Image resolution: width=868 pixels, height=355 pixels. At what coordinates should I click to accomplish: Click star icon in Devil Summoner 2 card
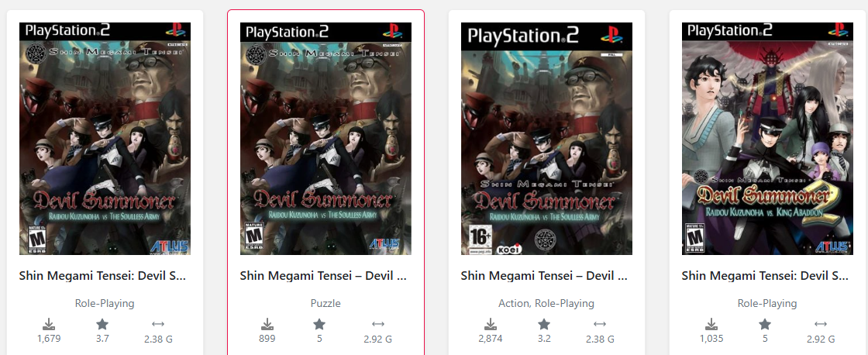click(x=764, y=325)
